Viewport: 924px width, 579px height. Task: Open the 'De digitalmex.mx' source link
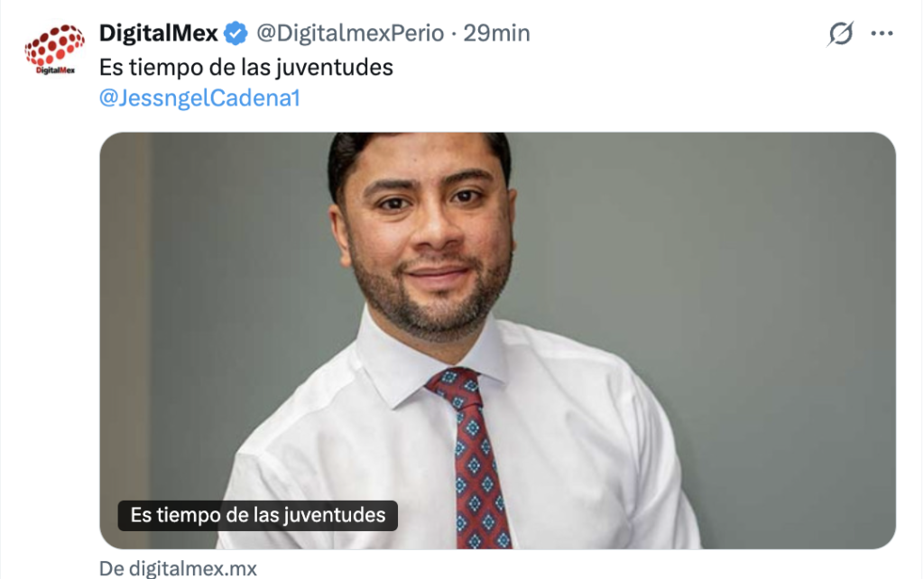(178, 568)
